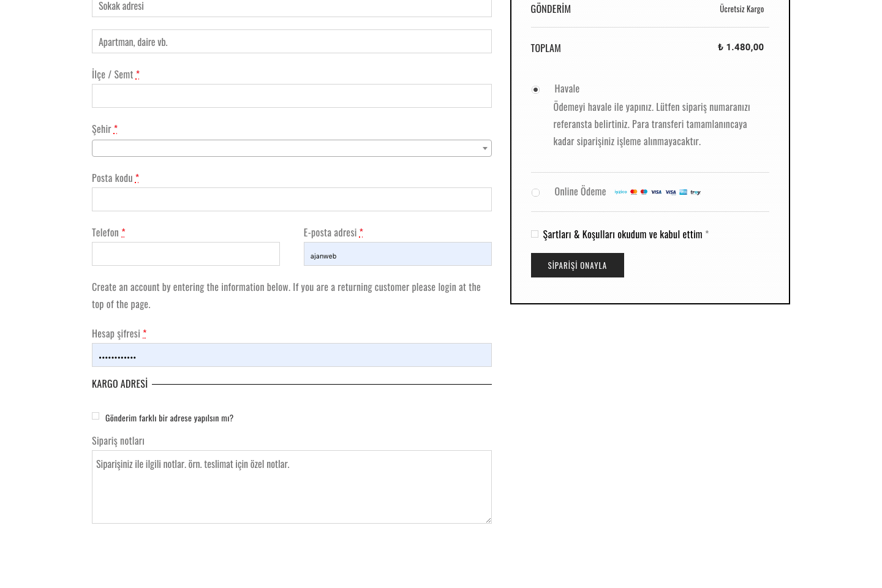Click the first Visa logo icon

coord(656,192)
